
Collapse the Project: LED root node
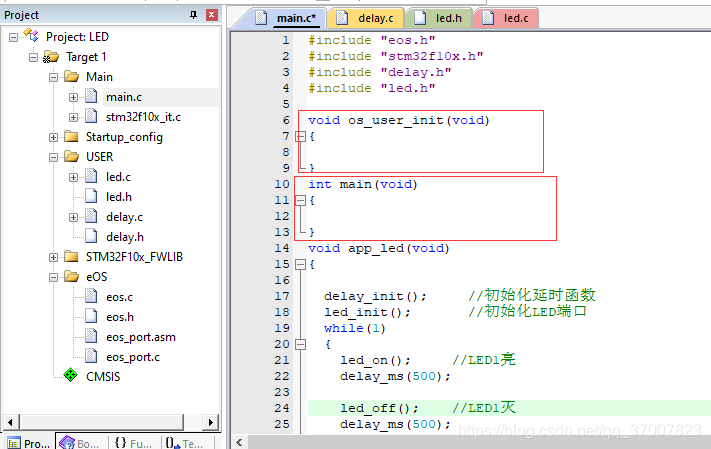14,37
